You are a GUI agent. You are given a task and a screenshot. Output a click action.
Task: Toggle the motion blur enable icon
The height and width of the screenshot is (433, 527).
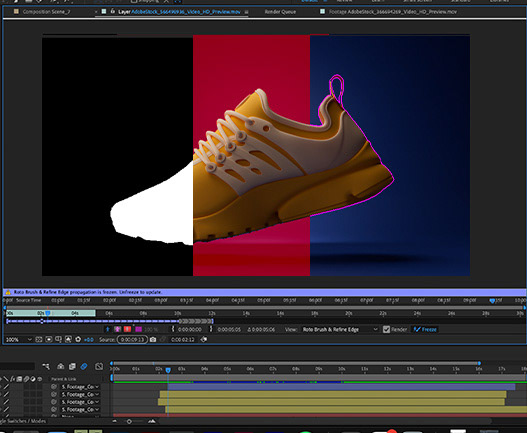pyautogui.click(x=84, y=366)
